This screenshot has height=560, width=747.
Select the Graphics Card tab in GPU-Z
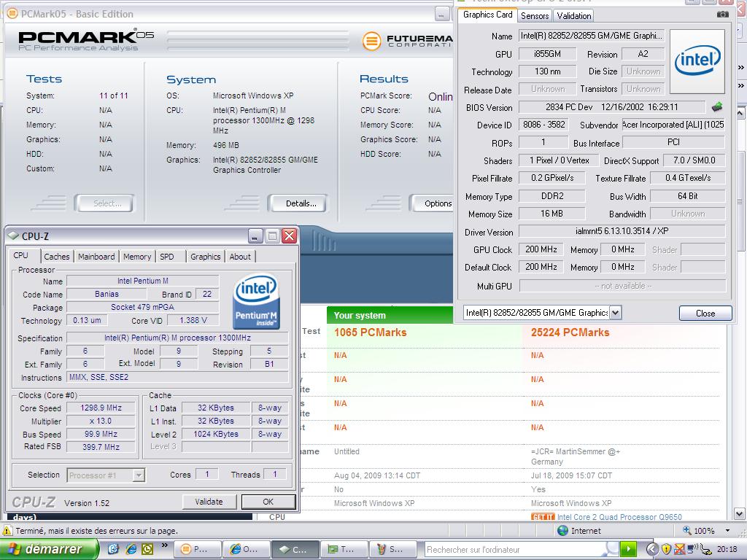click(x=487, y=15)
